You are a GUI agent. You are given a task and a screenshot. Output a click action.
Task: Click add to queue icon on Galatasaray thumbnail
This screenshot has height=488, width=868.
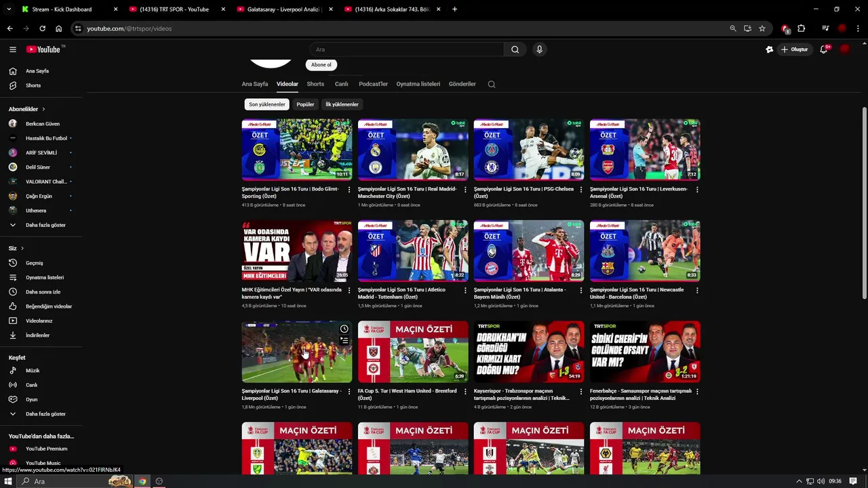point(344,341)
